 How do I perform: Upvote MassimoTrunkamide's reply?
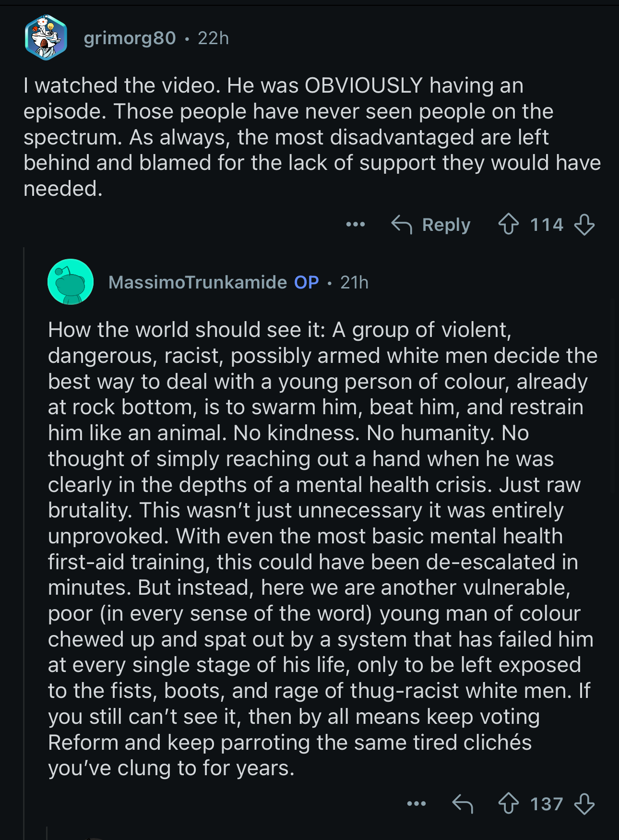point(508,804)
